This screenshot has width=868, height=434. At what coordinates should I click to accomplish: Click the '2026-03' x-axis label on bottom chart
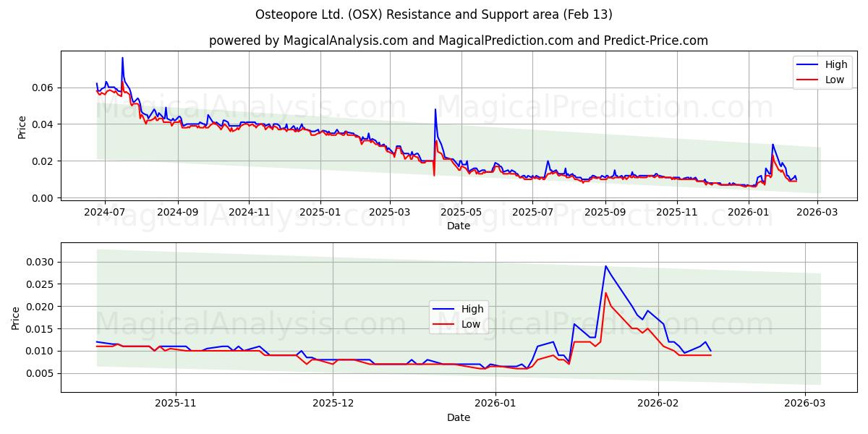pos(805,405)
